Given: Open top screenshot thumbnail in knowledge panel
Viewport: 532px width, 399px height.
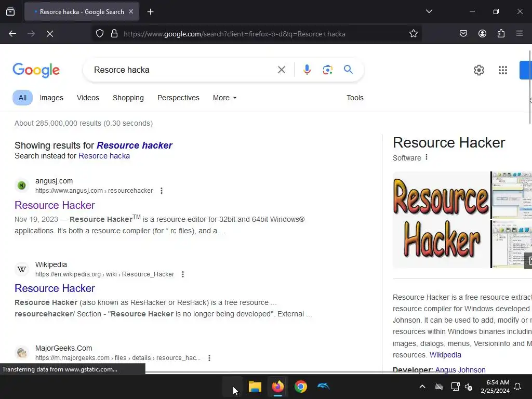Looking at the screenshot, I should tap(512, 195).
